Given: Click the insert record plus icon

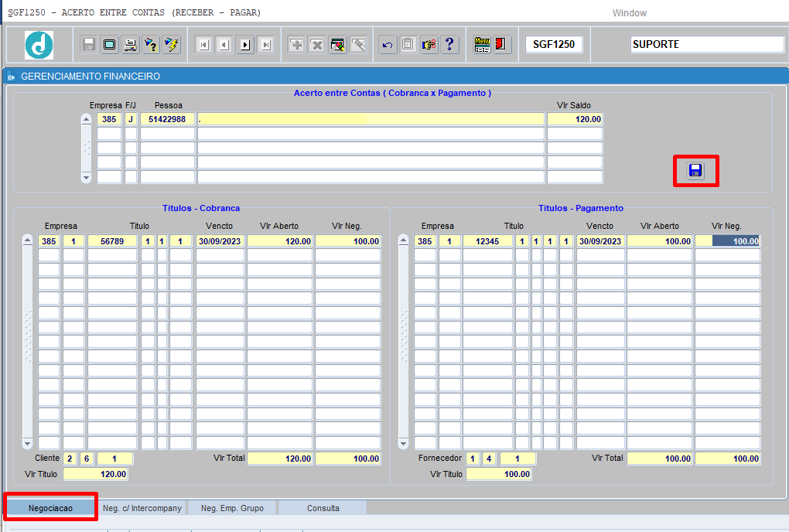Looking at the screenshot, I should [x=296, y=45].
